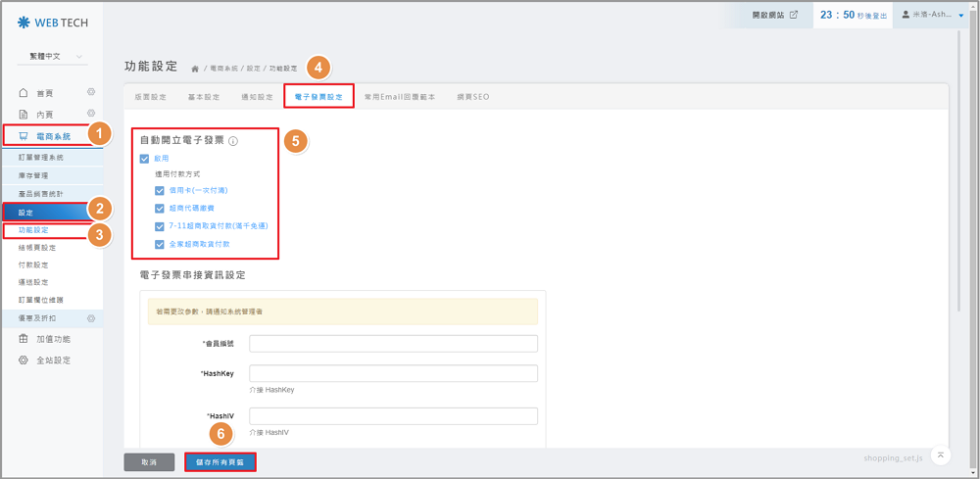The width and height of the screenshot is (980, 479).
Task: Click the info icon beside 自動開立電子發票
Action: click(x=233, y=141)
